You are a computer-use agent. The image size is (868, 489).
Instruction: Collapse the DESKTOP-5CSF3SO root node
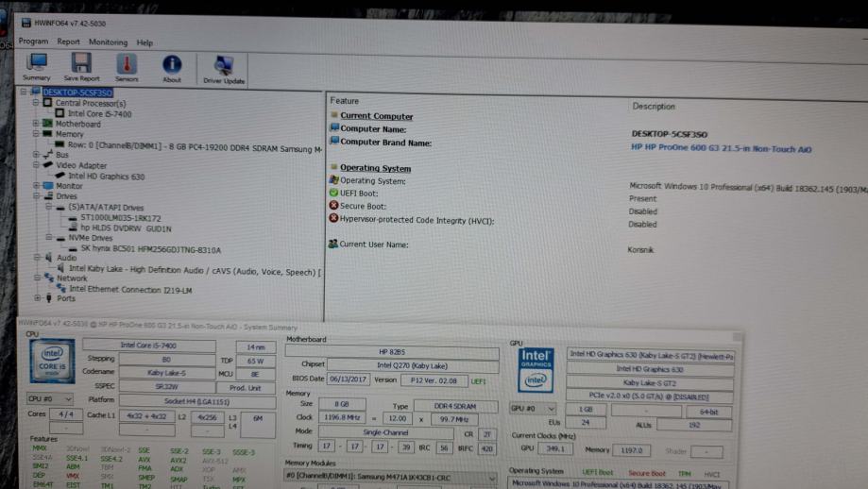(x=24, y=92)
